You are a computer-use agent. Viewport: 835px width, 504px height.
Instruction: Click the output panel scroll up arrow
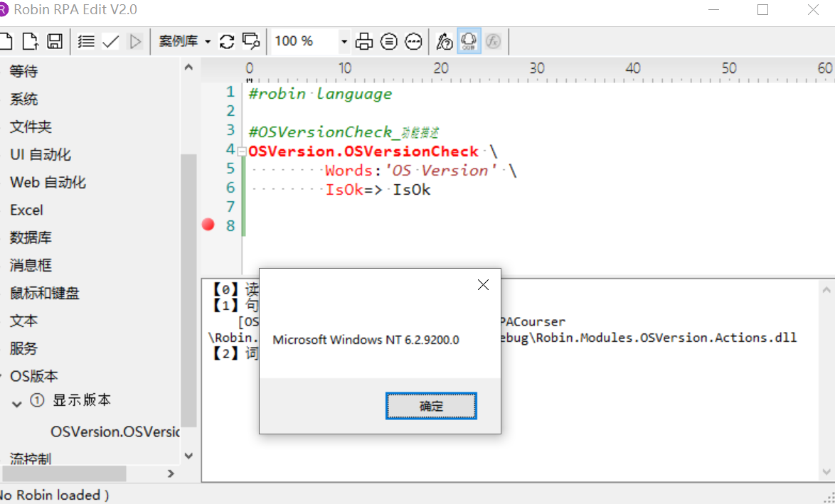point(826,290)
